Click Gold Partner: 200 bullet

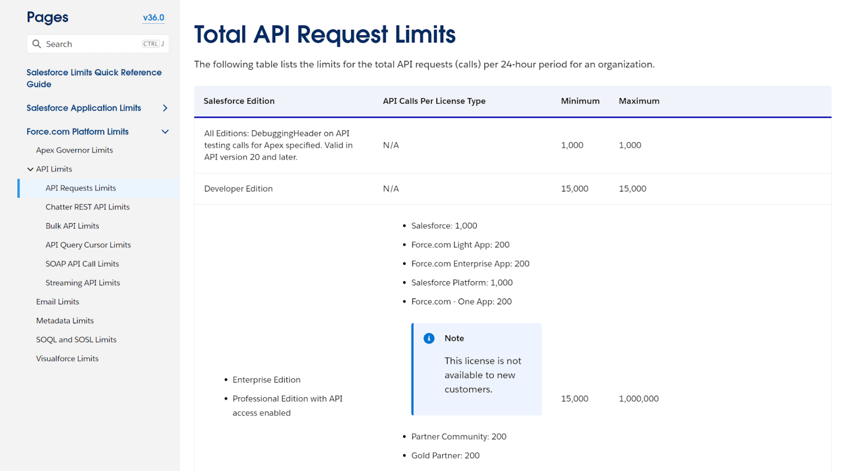point(445,456)
